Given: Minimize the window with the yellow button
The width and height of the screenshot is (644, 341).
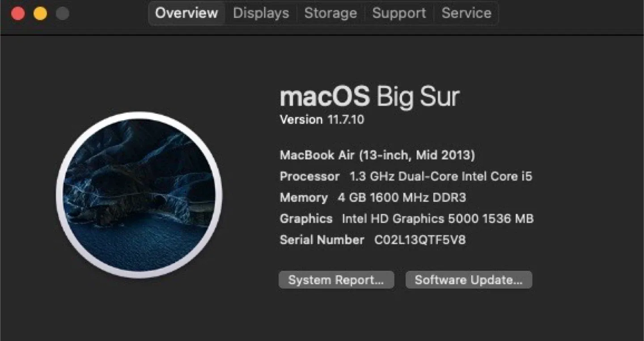Looking at the screenshot, I should click(x=40, y=13).
